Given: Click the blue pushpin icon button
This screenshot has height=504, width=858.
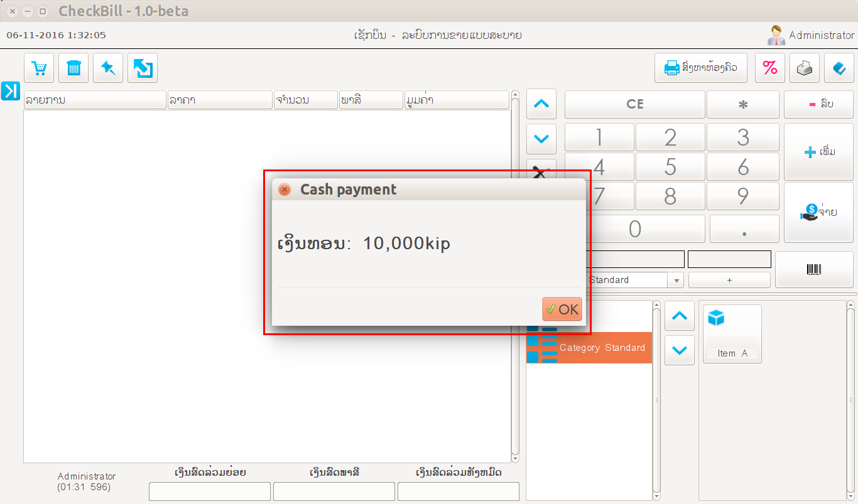Looking at the screenshot, I should pyautogui.click(x=108, y=68).
